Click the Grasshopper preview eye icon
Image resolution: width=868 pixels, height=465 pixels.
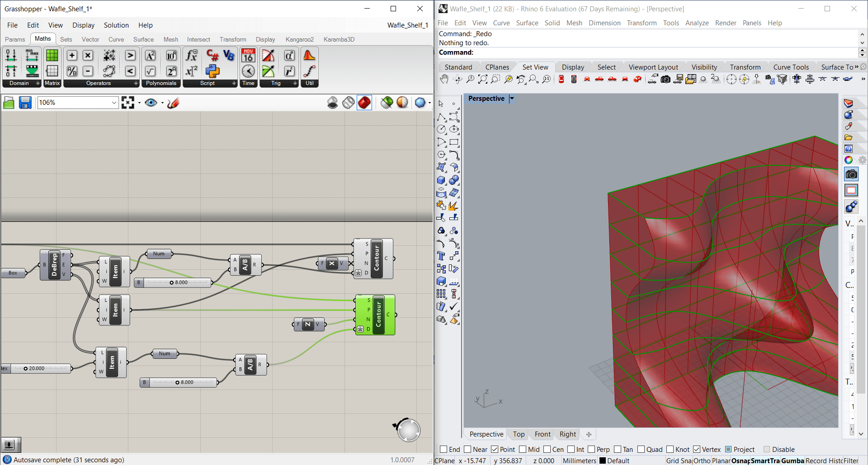(x=151, y=103)
